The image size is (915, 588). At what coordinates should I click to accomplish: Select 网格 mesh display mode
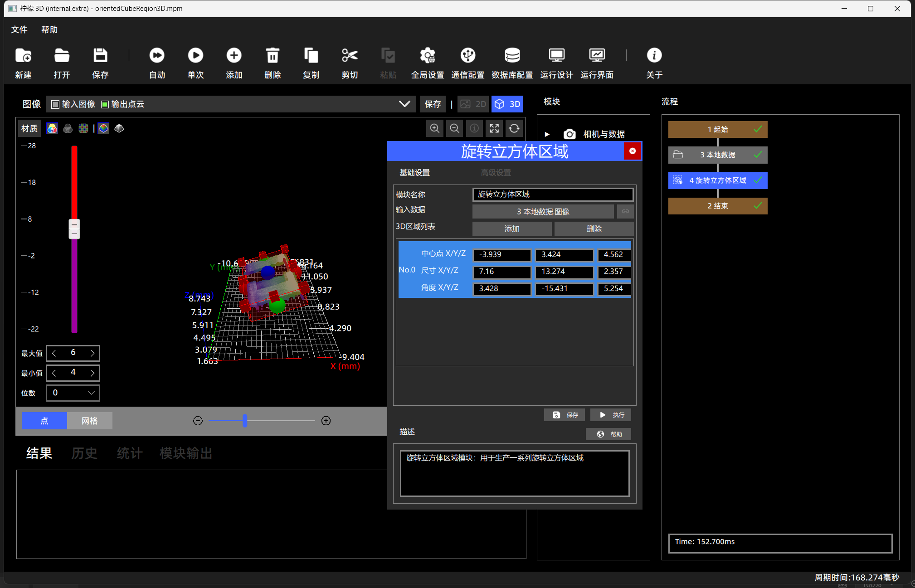pos(90,421)
